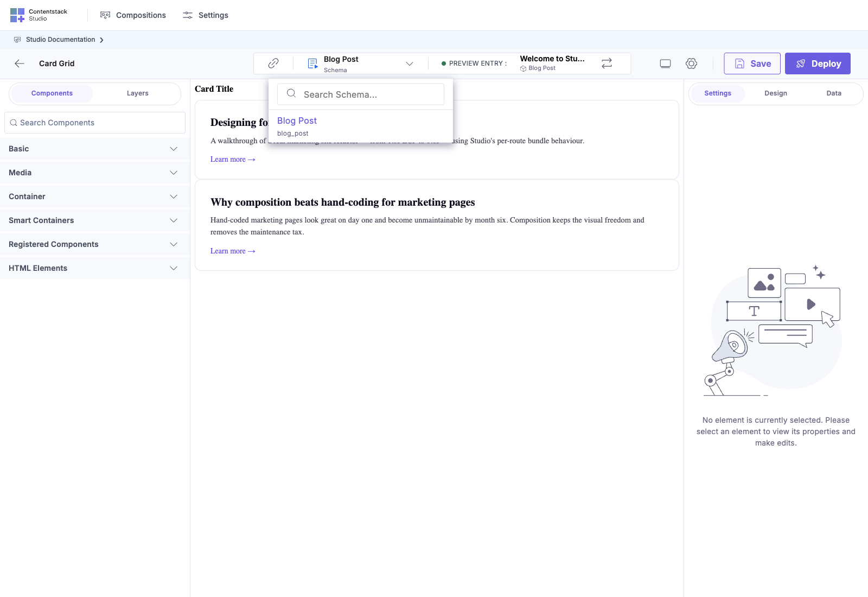Expand the Registered Components section
Viewport: 868px width, 597px height.
pyautogui.click(x=95, y=244)
